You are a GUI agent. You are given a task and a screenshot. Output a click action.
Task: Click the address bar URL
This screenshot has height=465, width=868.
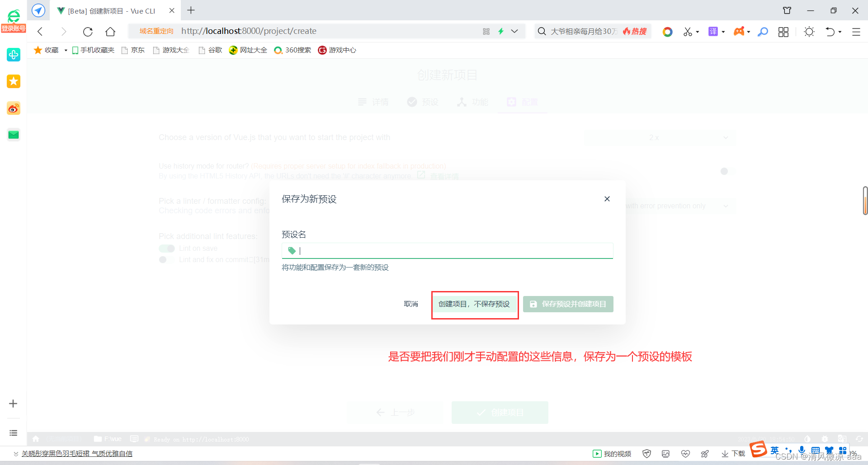[249, 31]
